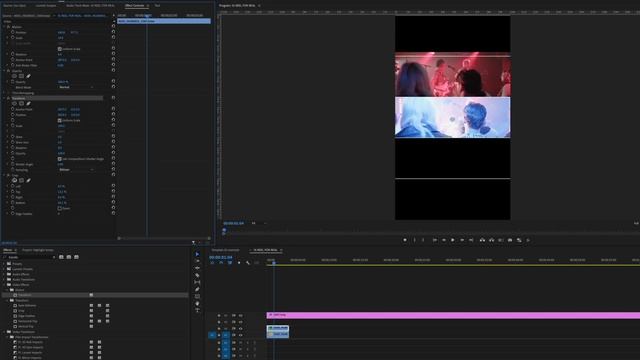Image resolution: width=640 pixels, height=360 pixels.
Task: Collapse the Crop effect section
Action: pos(4,175)
